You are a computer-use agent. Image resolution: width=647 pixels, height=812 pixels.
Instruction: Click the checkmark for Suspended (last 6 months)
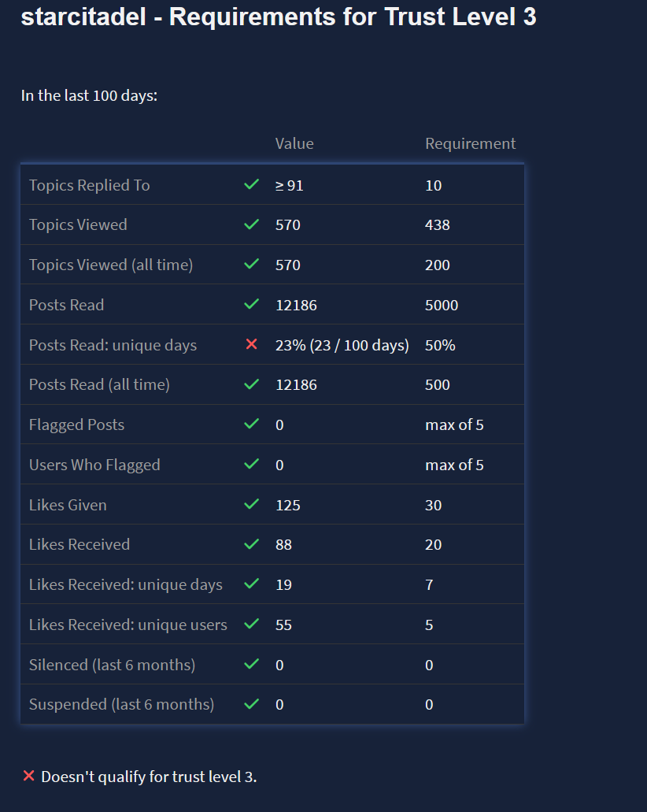(x=252, y=704)
